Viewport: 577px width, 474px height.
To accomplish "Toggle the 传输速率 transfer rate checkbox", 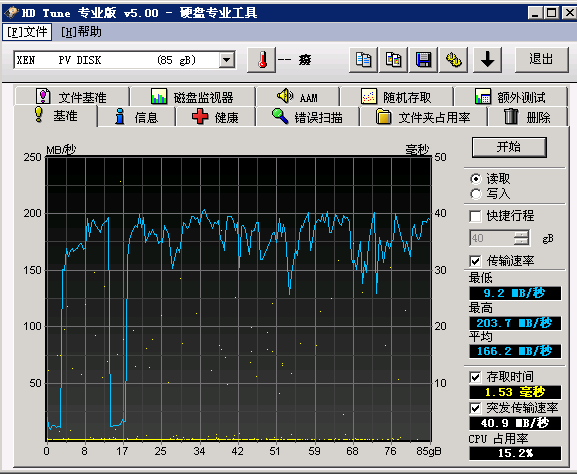I will pos(475,261).
